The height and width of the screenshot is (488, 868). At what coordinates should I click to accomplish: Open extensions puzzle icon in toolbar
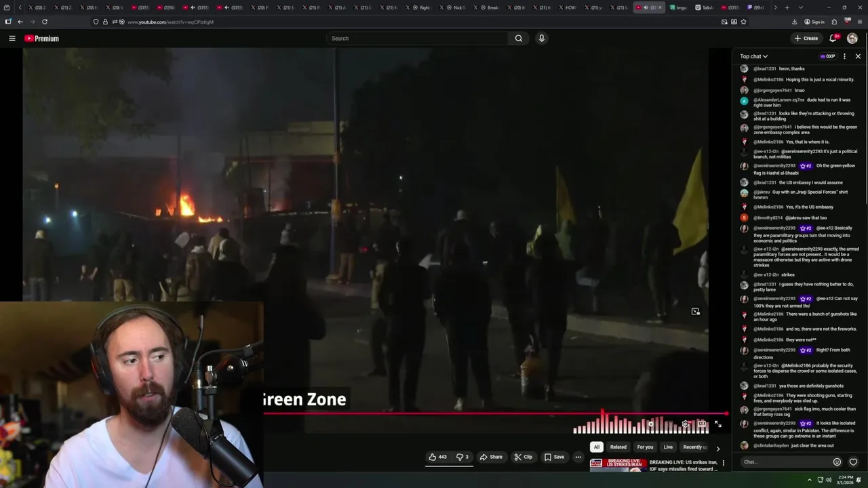(x=834, y=22)
